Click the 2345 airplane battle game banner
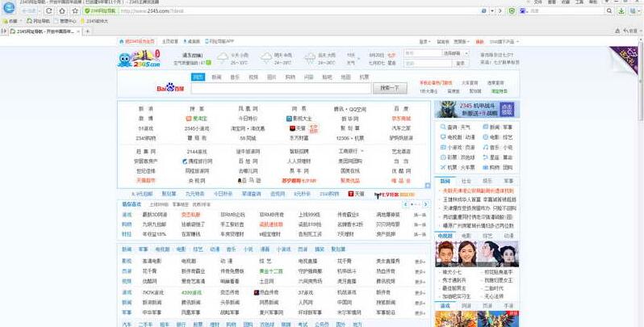Screen dimensions: 644x327 coord(475,110)
